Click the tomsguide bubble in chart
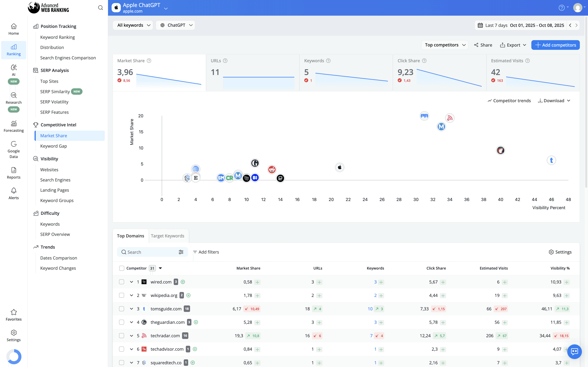The height and width of the screenshot is (367, 588). [x=551, y=160]
